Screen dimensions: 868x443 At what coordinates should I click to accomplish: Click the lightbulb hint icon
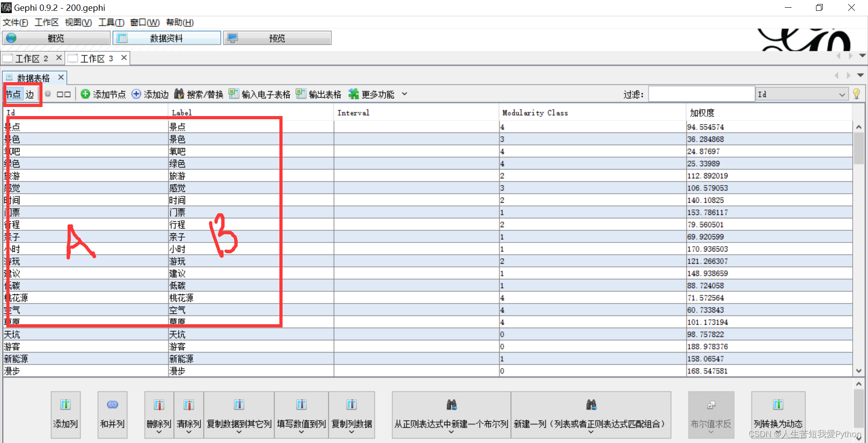point(856,94)
